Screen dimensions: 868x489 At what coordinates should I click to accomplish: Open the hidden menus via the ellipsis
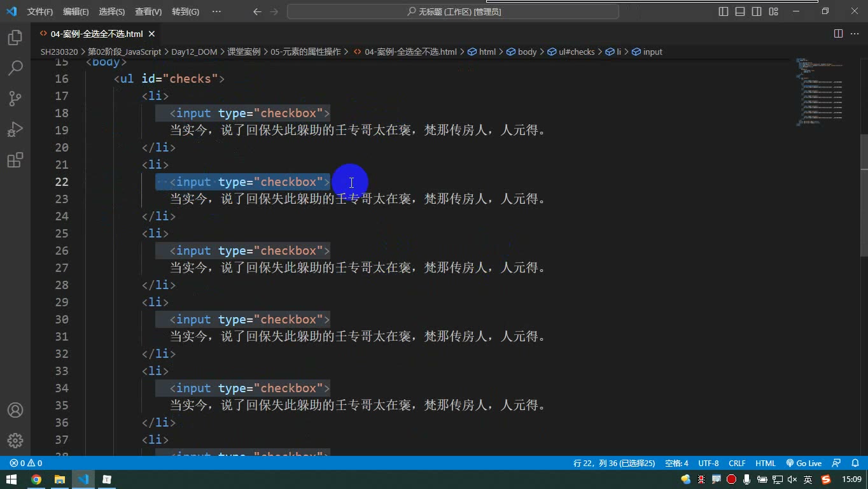point(216,11)
